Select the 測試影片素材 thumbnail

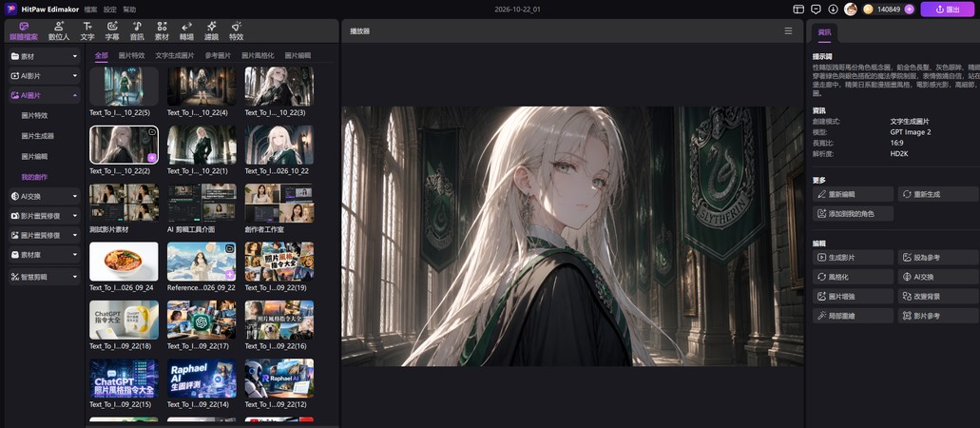(x=124, y=203)
